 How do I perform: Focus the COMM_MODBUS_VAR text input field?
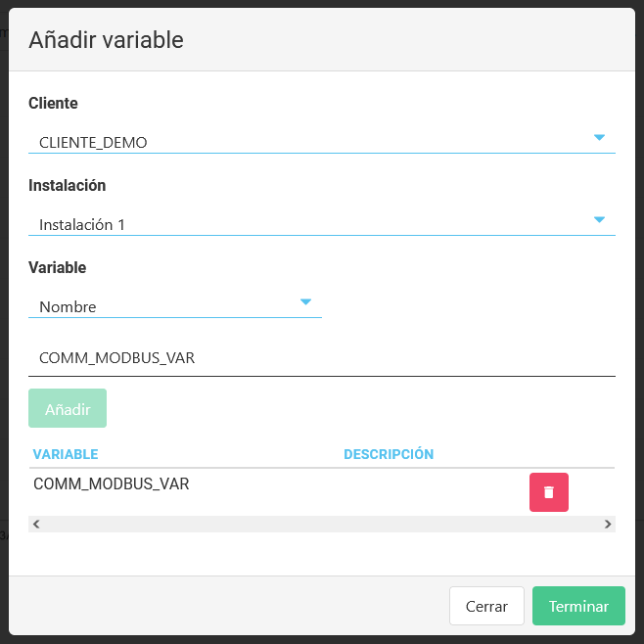(x=321, y=358)
